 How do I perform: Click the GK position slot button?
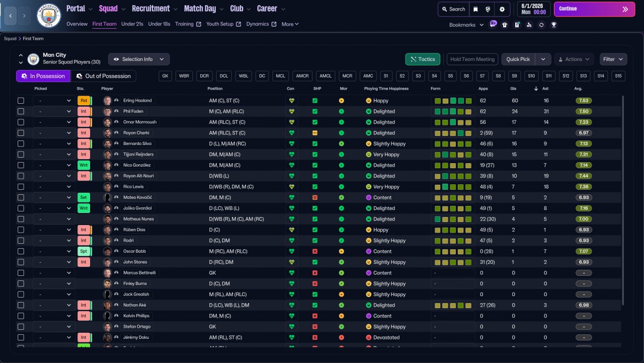pos(166,76)
